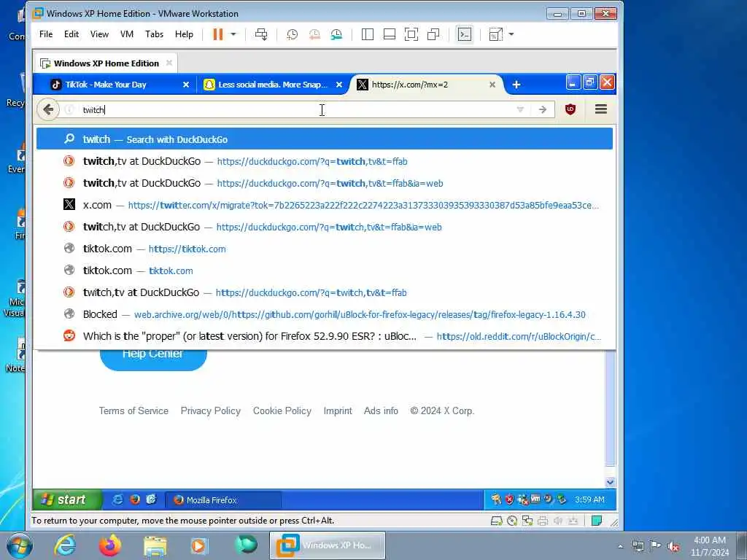Open a new Firefox tab
This screenshot has height=560, width=747.
click(516, 85)
